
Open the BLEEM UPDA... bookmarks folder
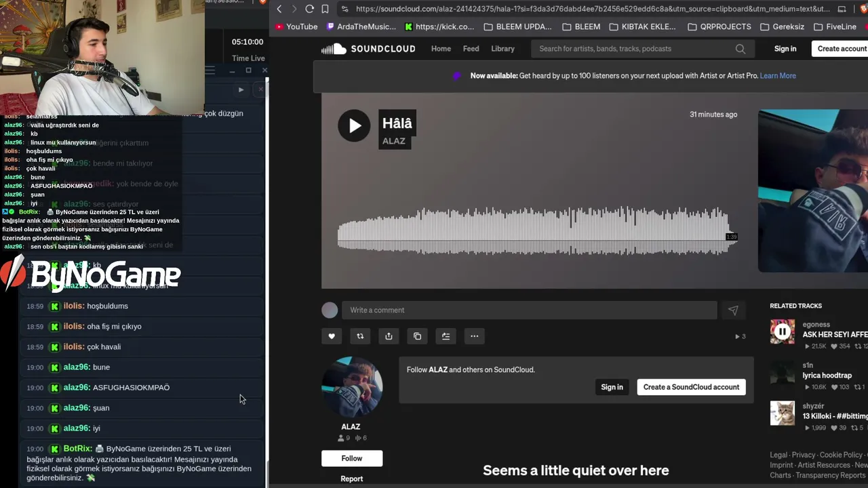pos(518,26)
